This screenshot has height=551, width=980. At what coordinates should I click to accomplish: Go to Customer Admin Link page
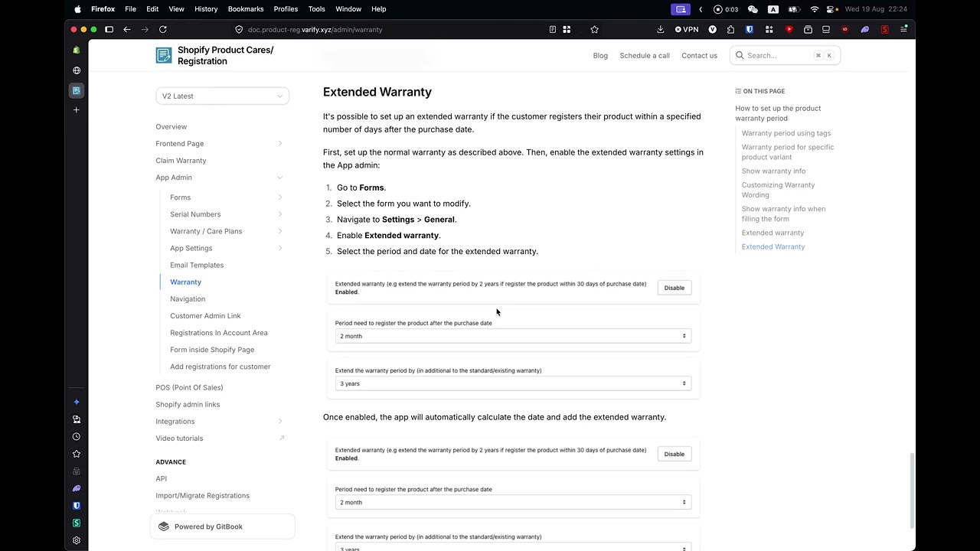[205, 315]
